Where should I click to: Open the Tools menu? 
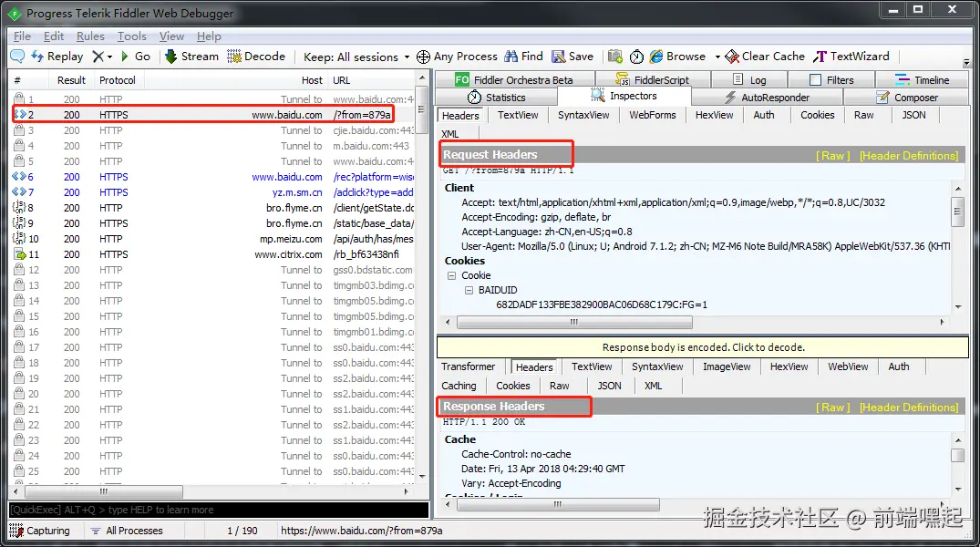point(132,36)
